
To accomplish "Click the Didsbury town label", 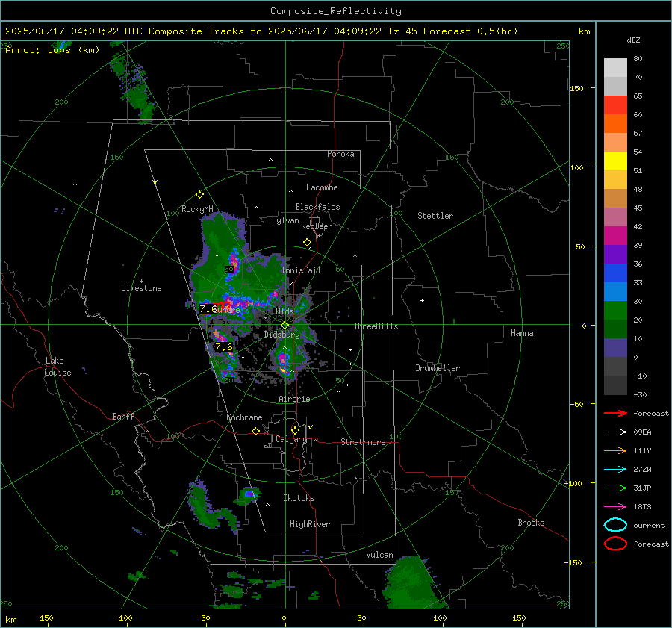I will pos(282,335).
